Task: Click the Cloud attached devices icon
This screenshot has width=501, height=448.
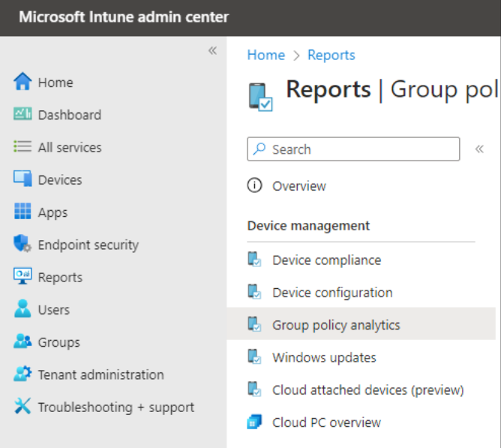Action: [254, 389]
